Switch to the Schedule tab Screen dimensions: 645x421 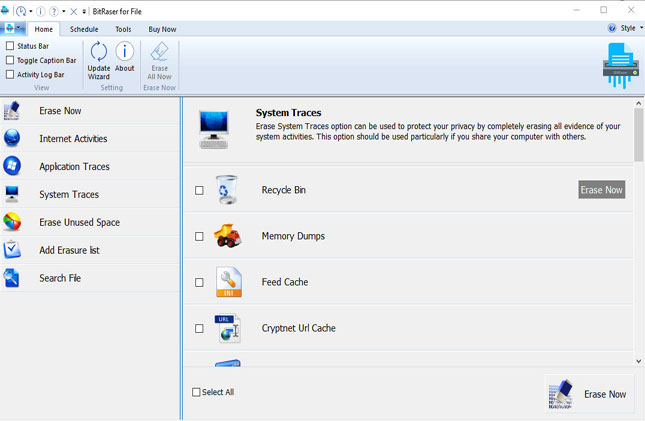point(84,29)
